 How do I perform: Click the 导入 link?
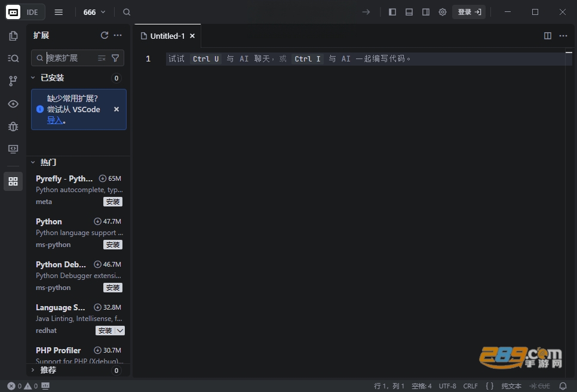click(x=54, y=121)
